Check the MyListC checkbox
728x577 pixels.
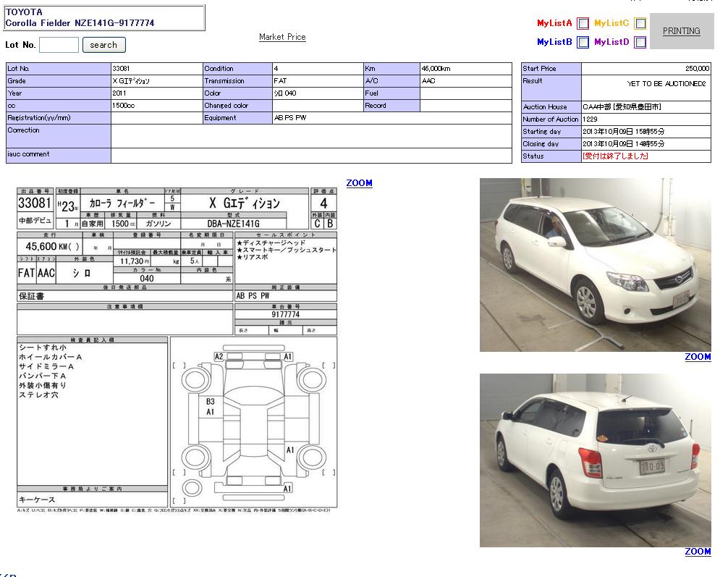[x=640, y=23]
